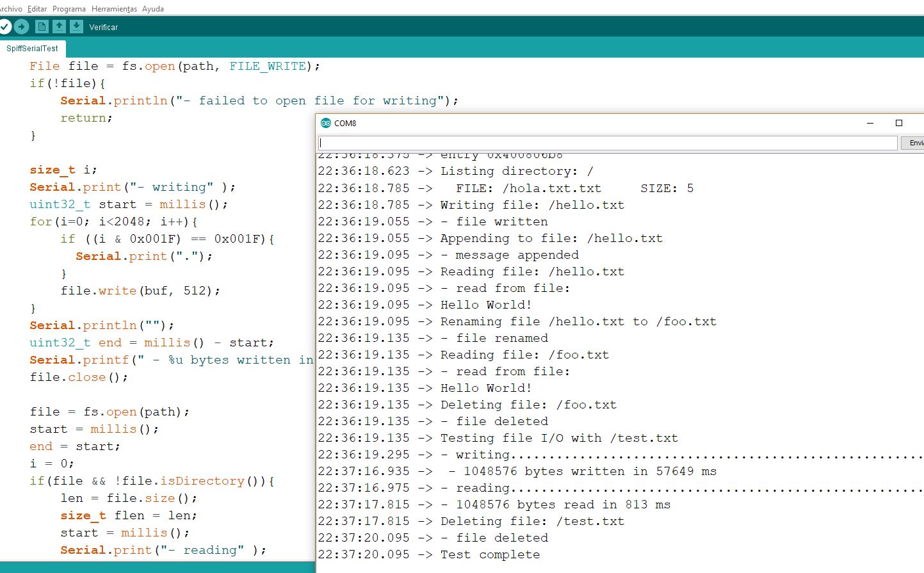Viewport: 924px width, 573px height.
Task: Open the Programa menu
Action: pos(69,9)
